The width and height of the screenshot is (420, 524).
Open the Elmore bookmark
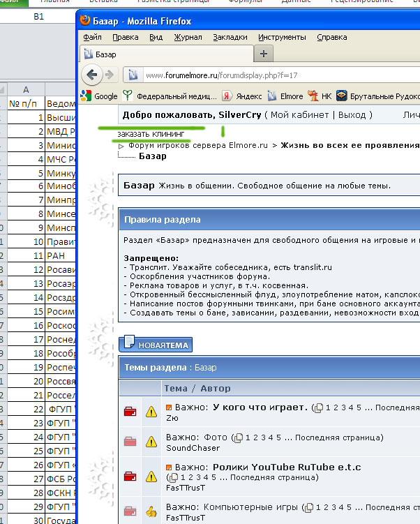(285, 96)
